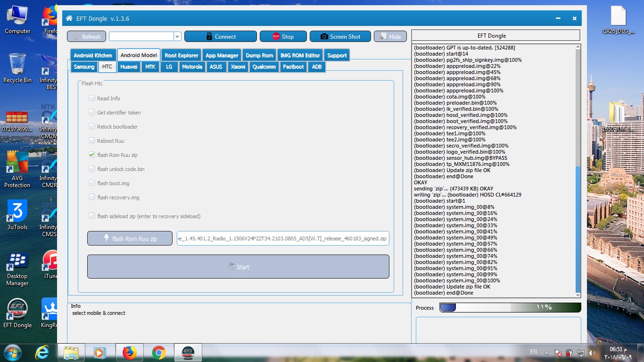Select the CX26_DLG file on the desktop
The image size is (644, 362).
coord(618,20)
